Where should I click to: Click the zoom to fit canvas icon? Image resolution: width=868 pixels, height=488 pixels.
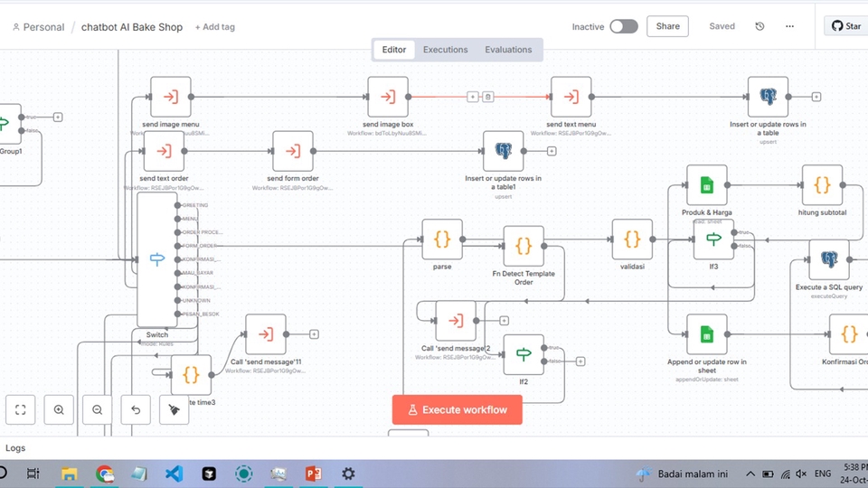click(x=21, y=409)
